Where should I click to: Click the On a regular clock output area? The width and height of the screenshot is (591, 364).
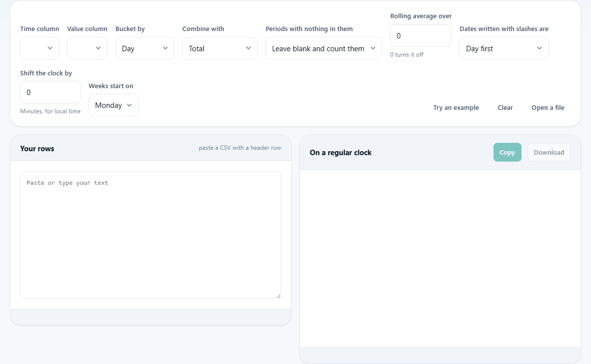440,259
